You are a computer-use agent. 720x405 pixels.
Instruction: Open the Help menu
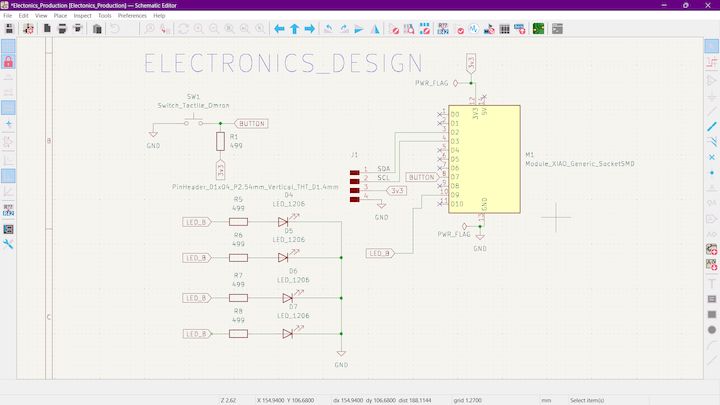point(159,16)
